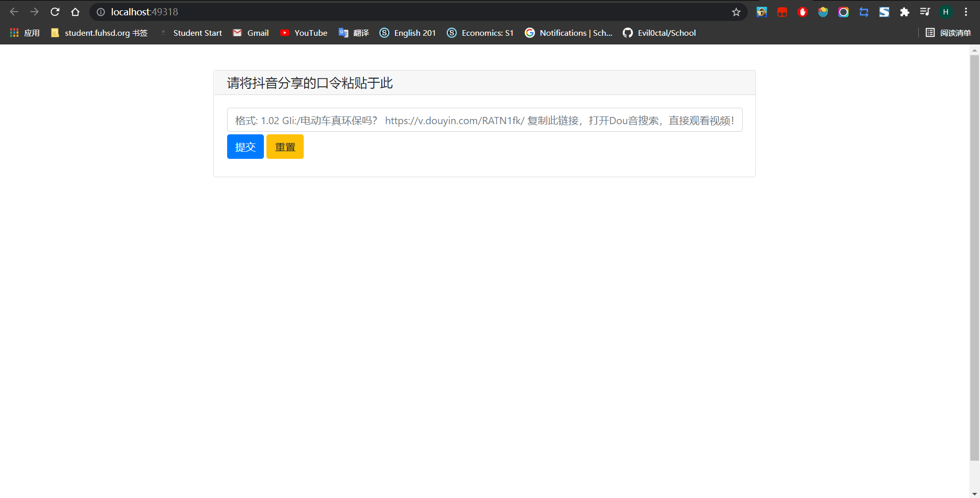
Task: Go to the browser home page
Action: [x=75, y=12]
